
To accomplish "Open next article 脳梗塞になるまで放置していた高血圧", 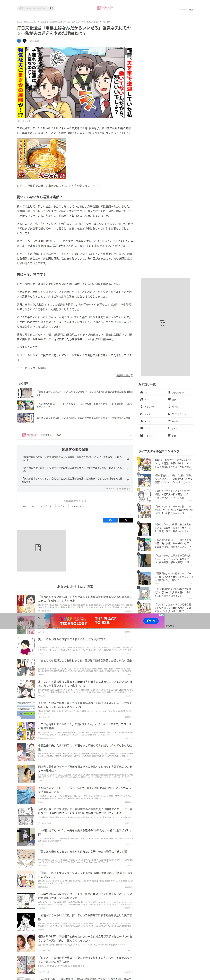I will click(x=75, y=418).
